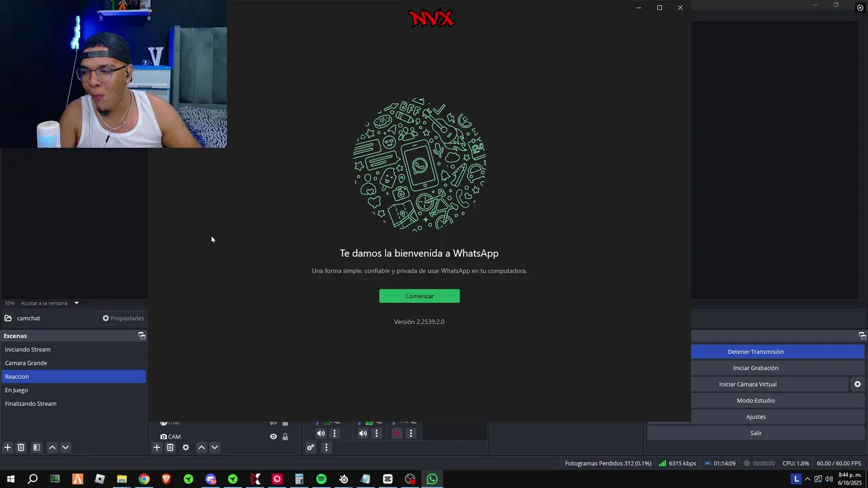868x488 pixels.
Task: Delete selected scene with trash icon
Action: (21, 447)
